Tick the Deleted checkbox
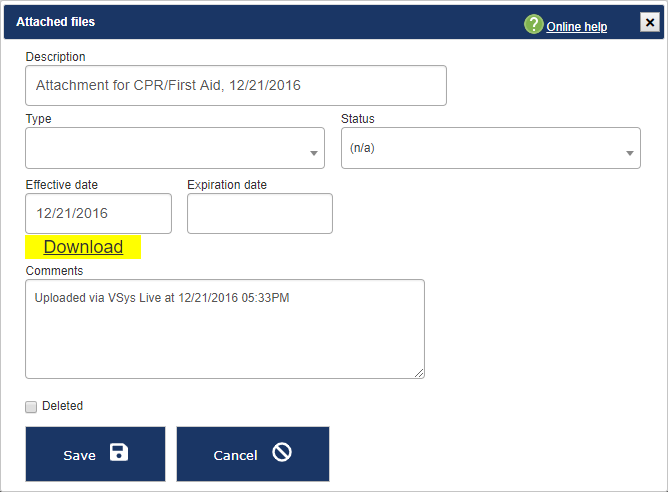668x492 pixels. click(31, 407)
